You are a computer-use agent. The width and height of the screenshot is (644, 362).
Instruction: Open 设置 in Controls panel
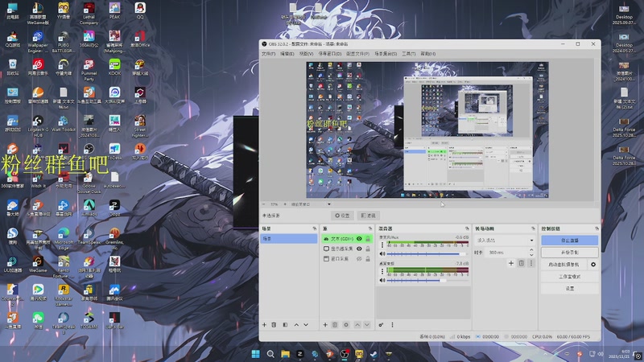point(569,289)
